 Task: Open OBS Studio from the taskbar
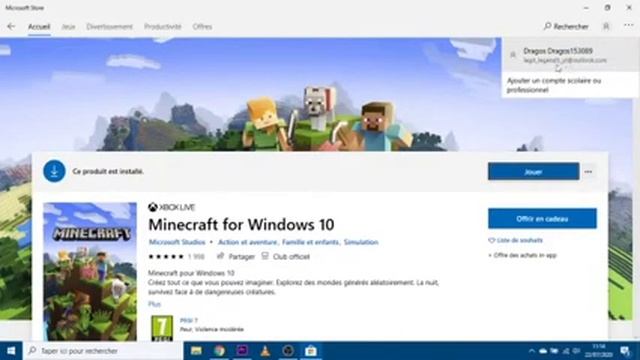click(x=288, y=351)
